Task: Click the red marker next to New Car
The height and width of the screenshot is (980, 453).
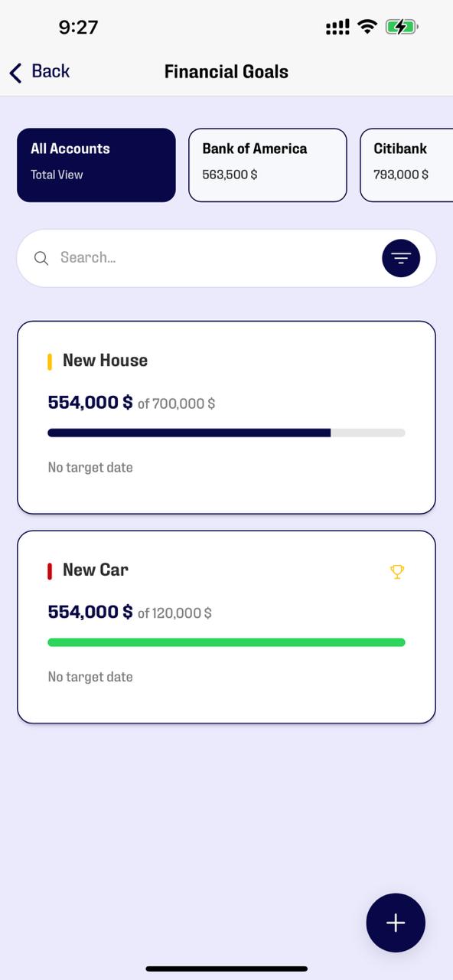Action: (50, 570)
